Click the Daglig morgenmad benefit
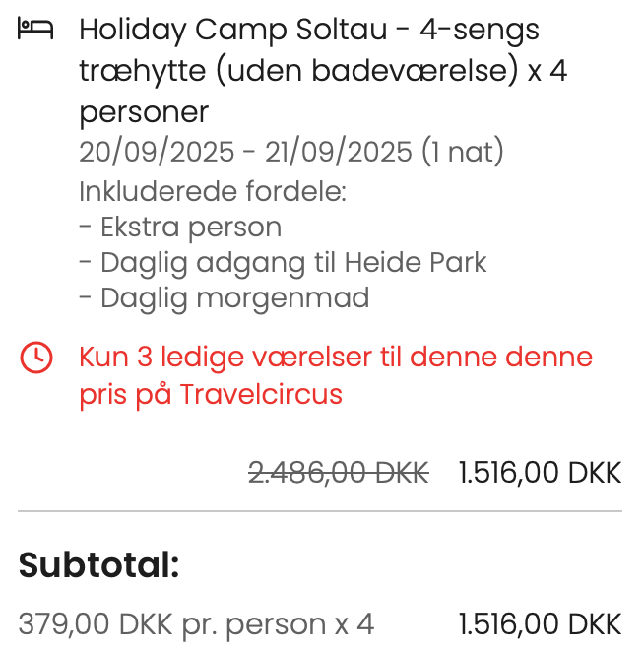The image size is (644, 652). tap(225, 298)
